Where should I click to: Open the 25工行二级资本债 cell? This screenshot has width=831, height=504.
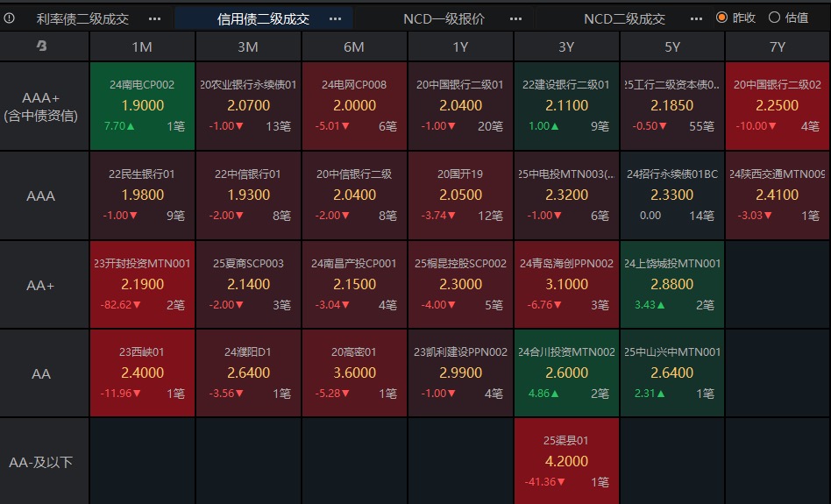pyautogui.click(x=672, y=106)
